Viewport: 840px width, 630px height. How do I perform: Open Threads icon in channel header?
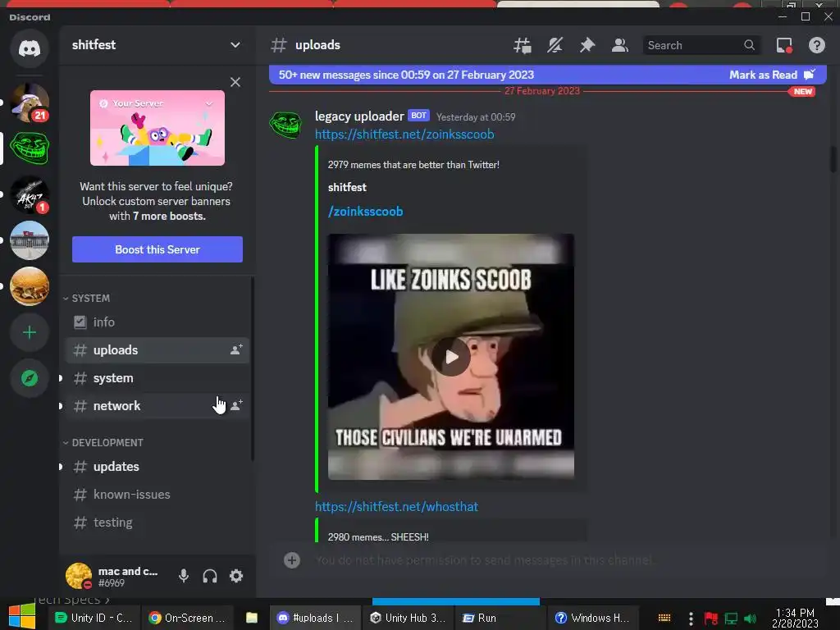coord(523,46)
